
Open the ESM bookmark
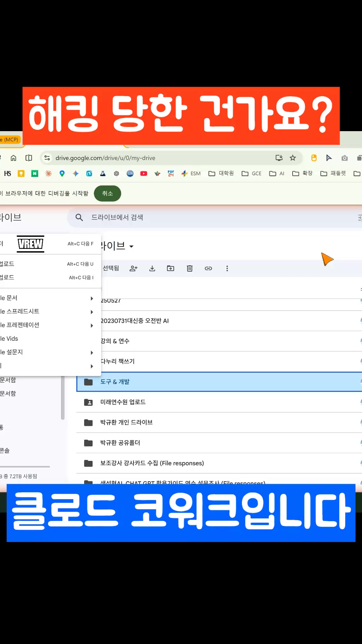tap(191, 173)
